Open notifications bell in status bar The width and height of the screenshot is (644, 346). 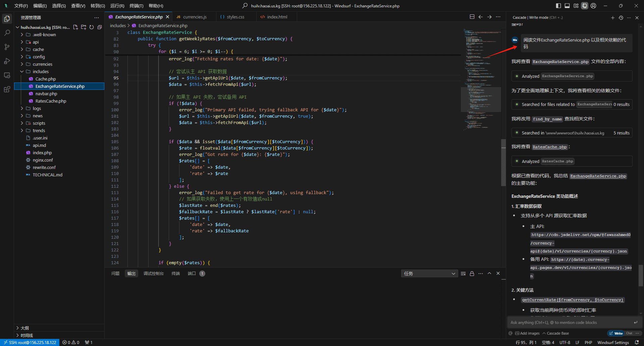[637, 342]
